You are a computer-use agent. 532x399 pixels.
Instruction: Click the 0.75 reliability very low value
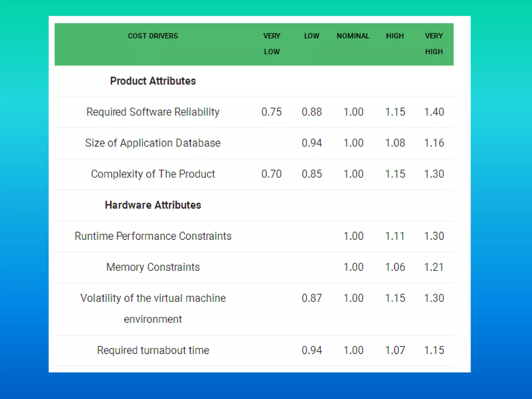click(271, 112)
